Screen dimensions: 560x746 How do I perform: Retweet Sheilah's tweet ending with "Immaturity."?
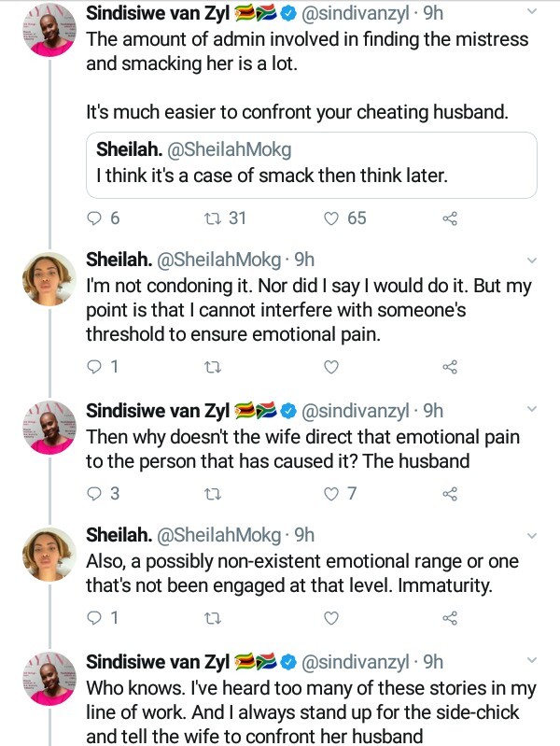click(x=211, y=618)
